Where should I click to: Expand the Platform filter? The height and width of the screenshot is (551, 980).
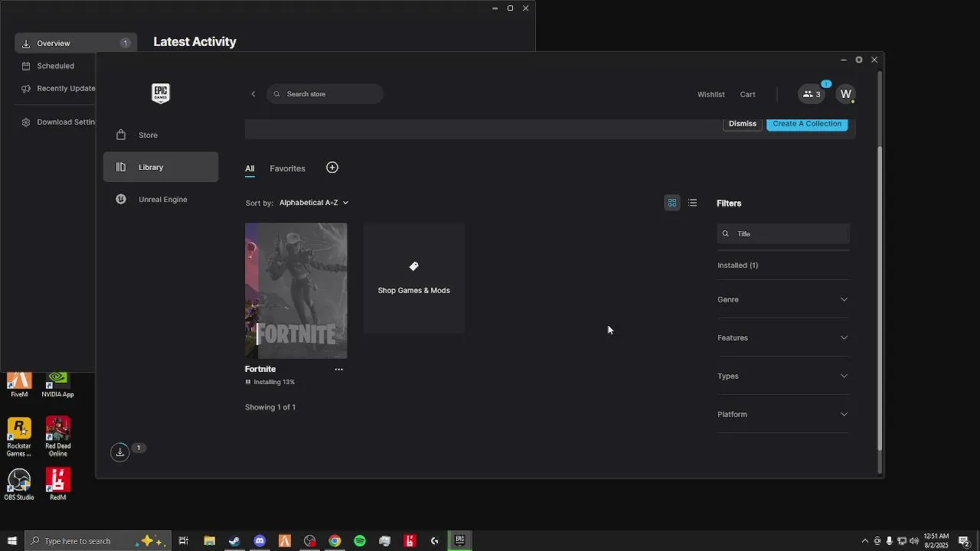(783, 414)
